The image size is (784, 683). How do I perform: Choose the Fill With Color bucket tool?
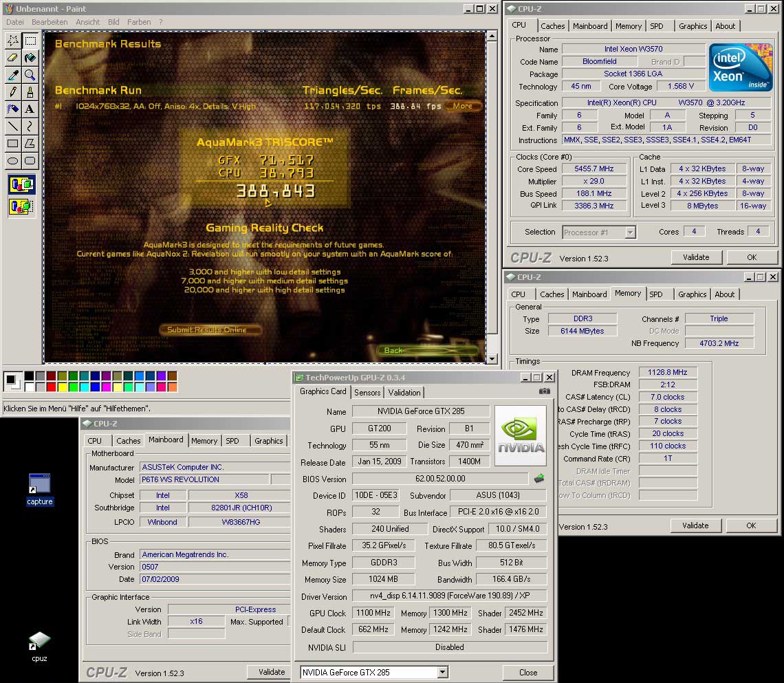(30, 58)
